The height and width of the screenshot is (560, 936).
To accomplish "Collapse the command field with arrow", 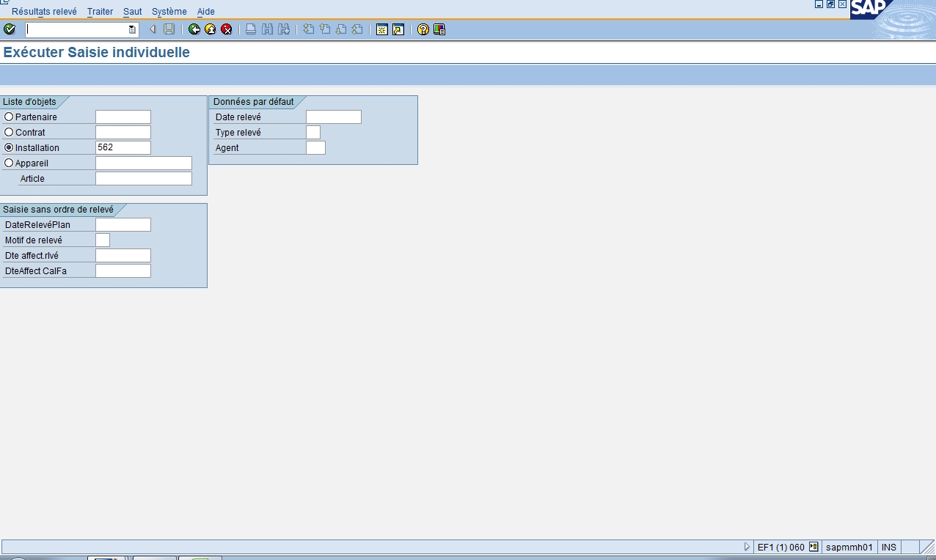I will [153, 29].
